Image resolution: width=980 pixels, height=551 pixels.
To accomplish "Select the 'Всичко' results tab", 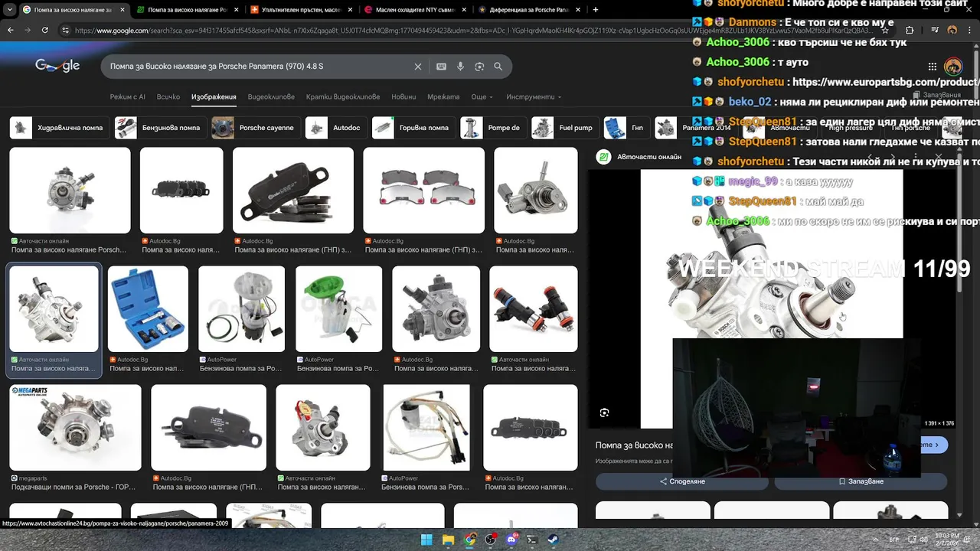I will click(168, 97).
